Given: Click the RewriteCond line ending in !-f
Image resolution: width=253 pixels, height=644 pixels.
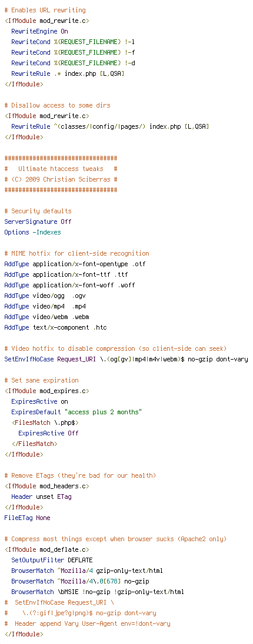Looking at the screenshot, I should click(73, 52).
